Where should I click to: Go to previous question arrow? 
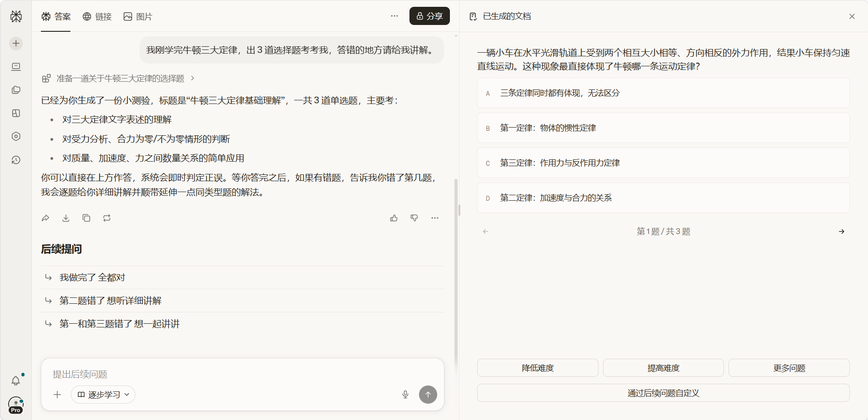click(486, 232)
